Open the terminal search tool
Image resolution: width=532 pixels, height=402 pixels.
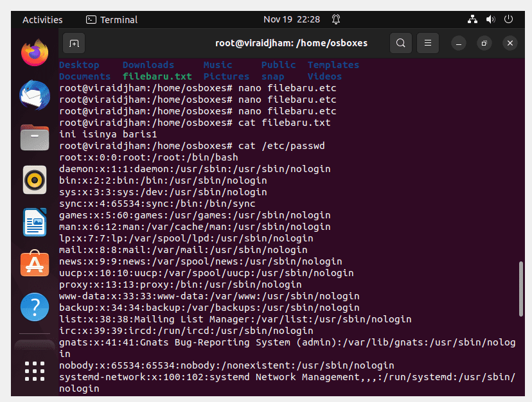pyautogui.click(x=401, y=43)
